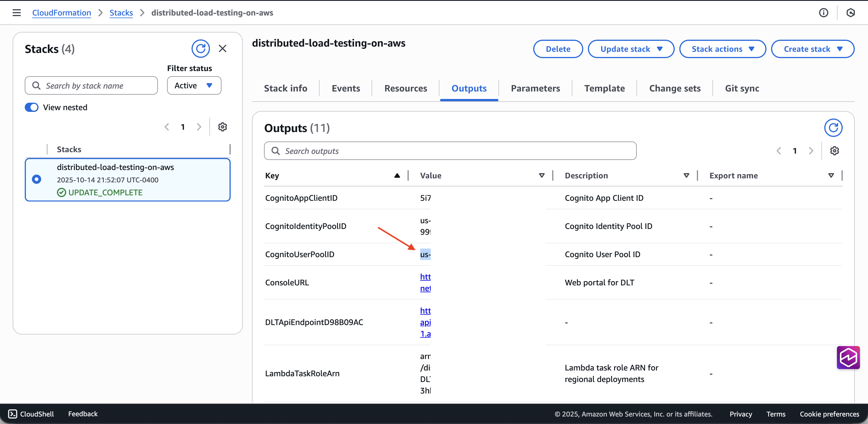Select the distributed-load-testing-on-aws stack radio button
The width and height of the screenshot is (868, 424).
[x=37, y=179]
